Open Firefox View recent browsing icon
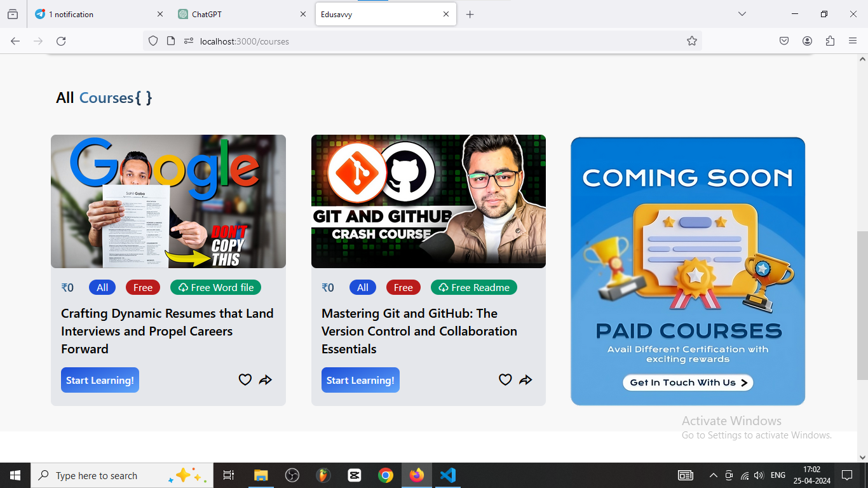 coord(13,14)
